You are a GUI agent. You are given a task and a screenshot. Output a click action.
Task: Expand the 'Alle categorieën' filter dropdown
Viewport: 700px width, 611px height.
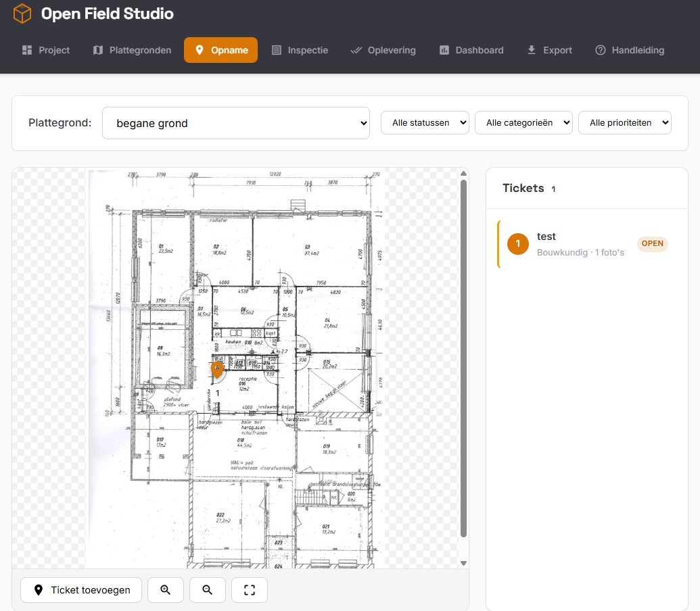(523, 123)
